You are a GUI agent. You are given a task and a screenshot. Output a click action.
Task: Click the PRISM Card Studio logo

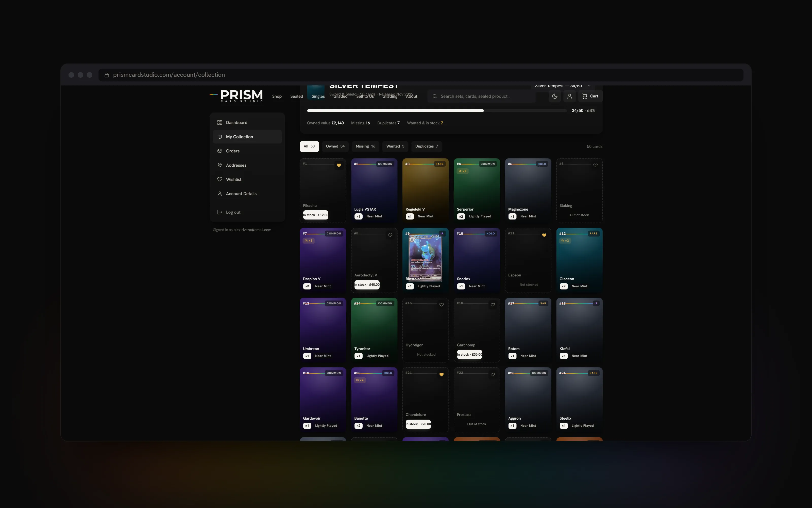point(236,96)
